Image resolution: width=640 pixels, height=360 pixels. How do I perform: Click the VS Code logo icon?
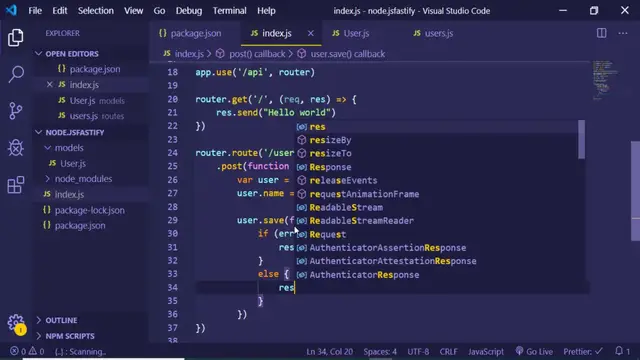pos(11,10)
